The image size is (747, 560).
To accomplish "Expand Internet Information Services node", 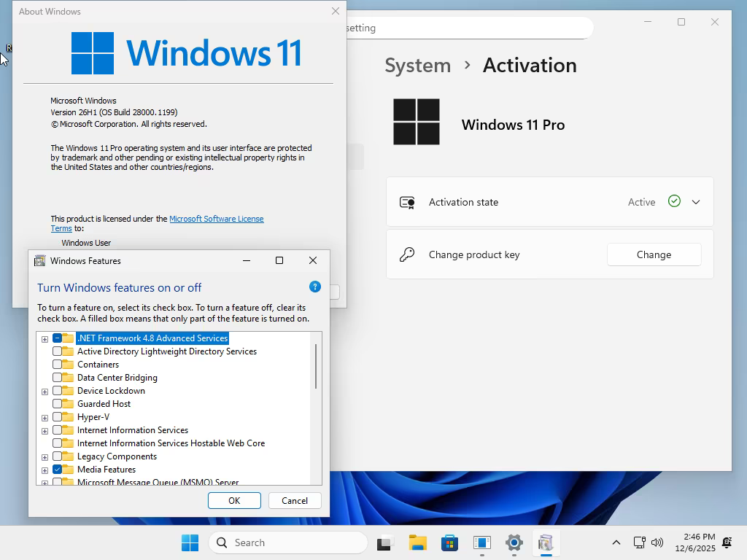I will 44,431.
